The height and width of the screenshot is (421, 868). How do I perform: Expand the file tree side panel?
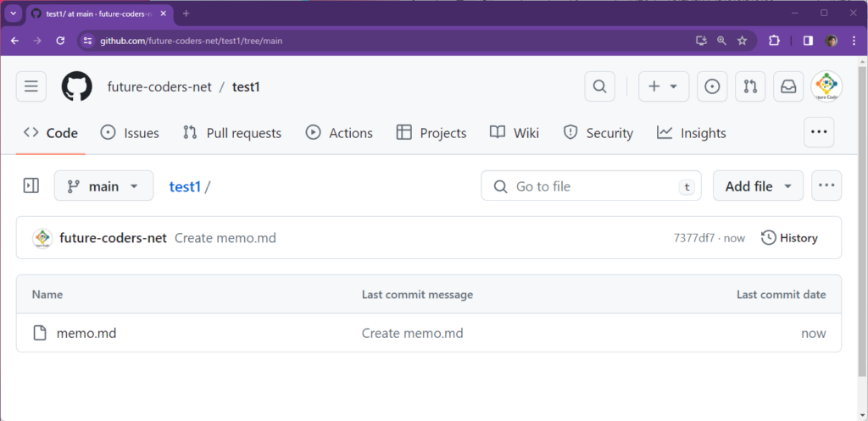click(31, 186)
